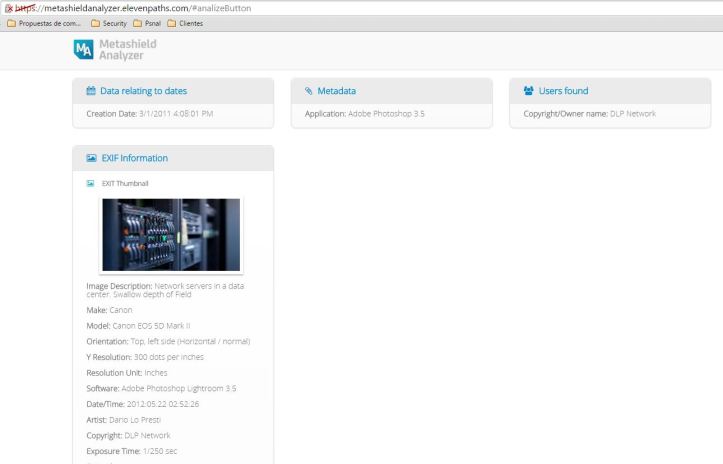This screenshot has height=464, width=723.
Task: Click the server rack EXIF thumbnail image
Action: point(171,234)
